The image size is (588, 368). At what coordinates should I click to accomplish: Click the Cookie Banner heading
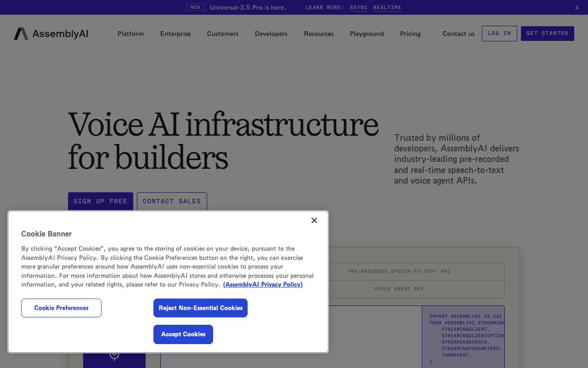(x=46, y=234)
